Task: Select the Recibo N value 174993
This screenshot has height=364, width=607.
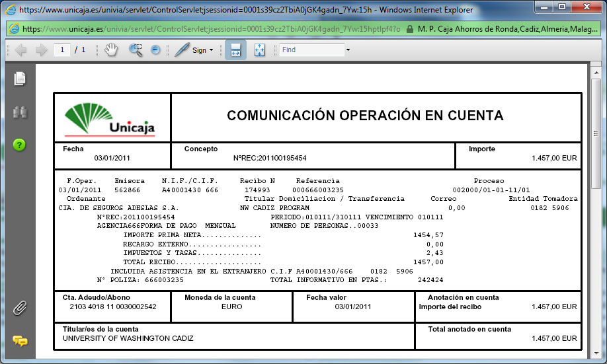Action: (257, 190)
